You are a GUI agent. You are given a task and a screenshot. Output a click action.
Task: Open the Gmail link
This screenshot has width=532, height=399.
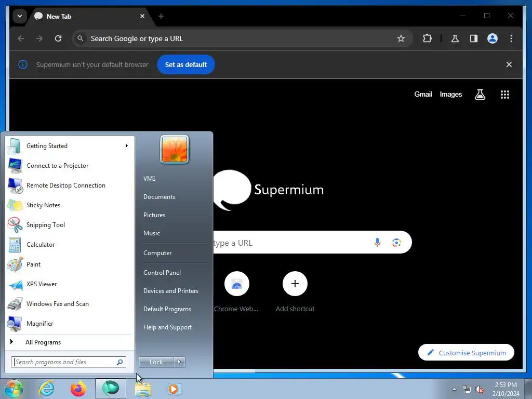(423, 95)
